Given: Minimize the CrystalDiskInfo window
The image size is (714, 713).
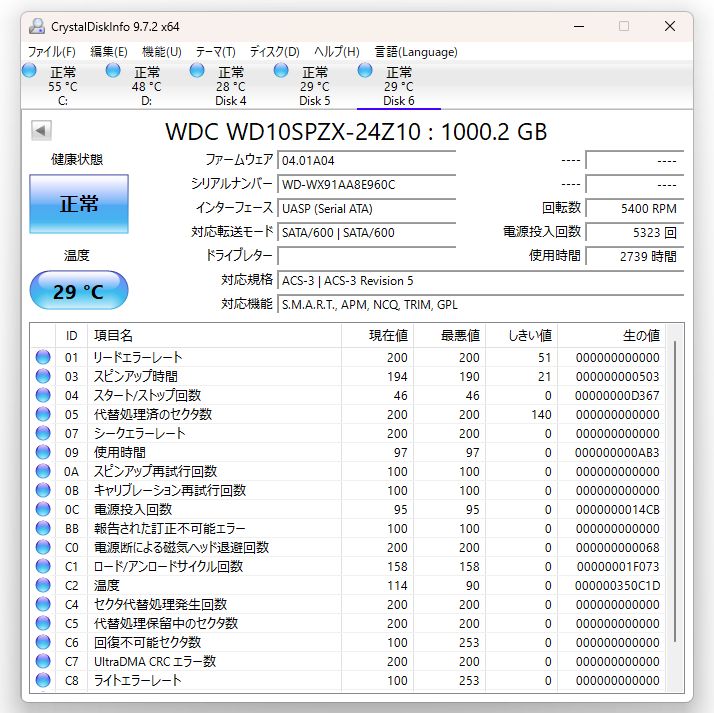Looking at the screenshot, I should click(579, 26).
